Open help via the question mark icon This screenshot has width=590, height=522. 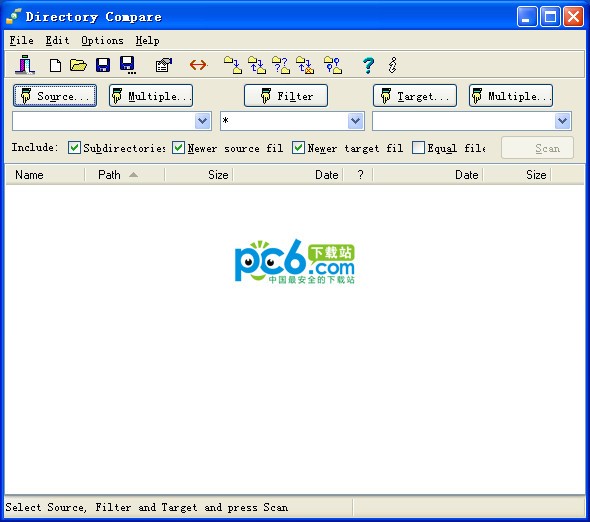(368, 65)
